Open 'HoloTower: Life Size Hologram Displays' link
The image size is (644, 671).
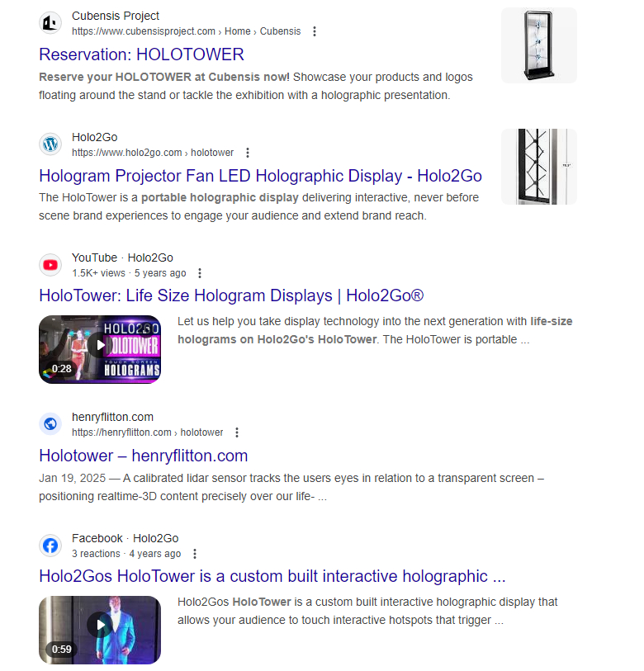coord(231,295)
